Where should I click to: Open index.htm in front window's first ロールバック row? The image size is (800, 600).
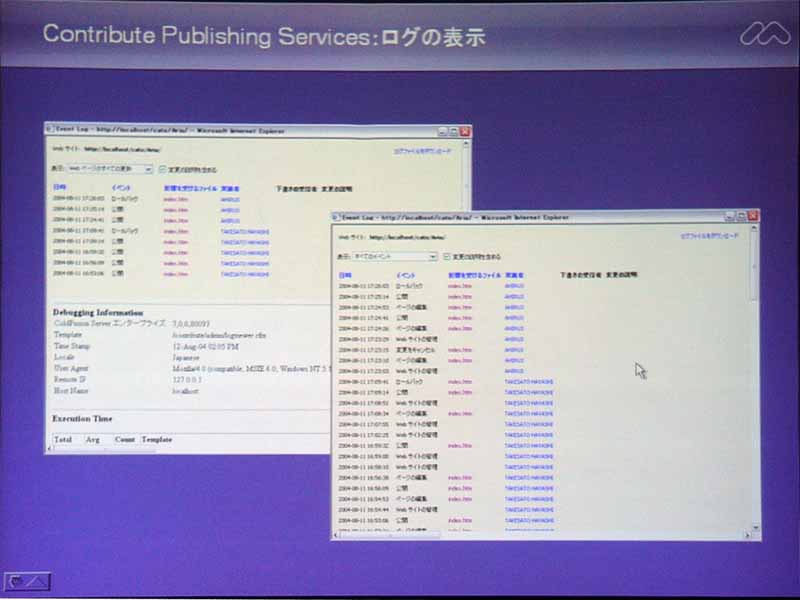coord(460,286)
